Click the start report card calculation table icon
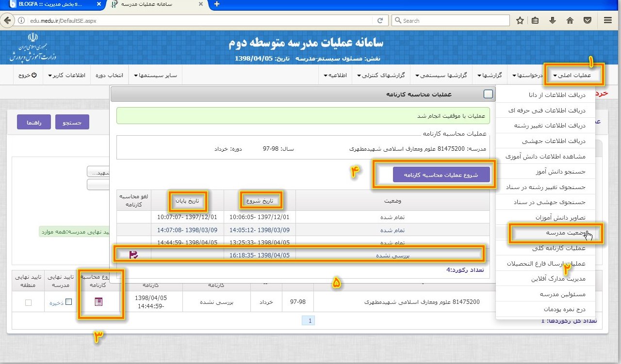The image size is (621, 364). (98, 302)
